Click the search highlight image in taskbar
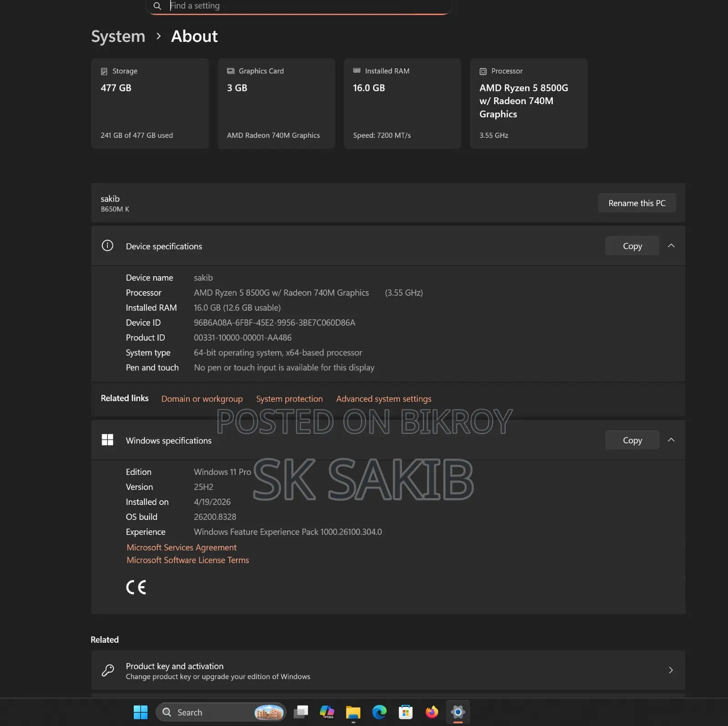728x726 pixels. [268, 712]
